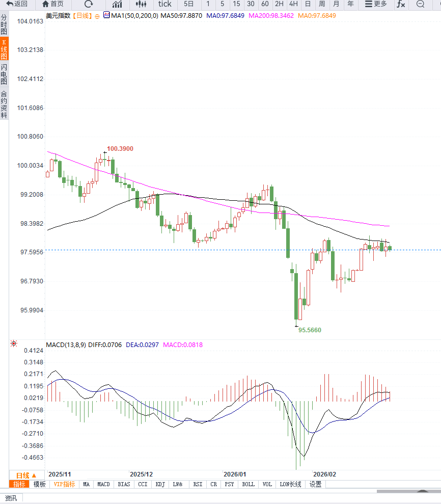Click the refresh circular arrow icon
The width and height of the screenshot is (441, 504).
tap(89, 4)
